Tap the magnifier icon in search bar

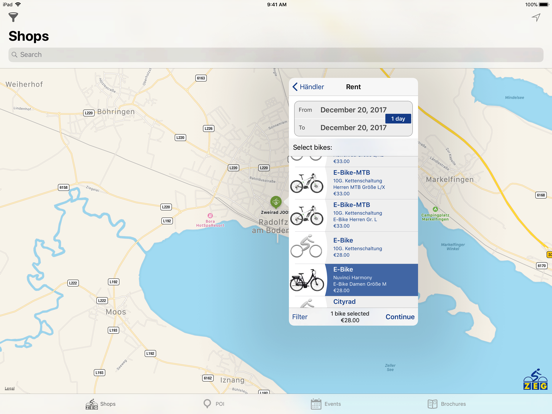[x=14, y=55]
